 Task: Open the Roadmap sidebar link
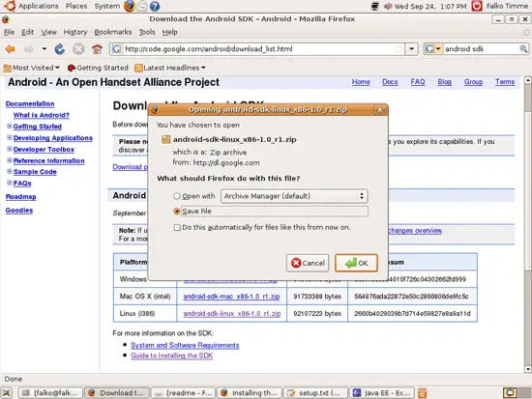[21, 197]
